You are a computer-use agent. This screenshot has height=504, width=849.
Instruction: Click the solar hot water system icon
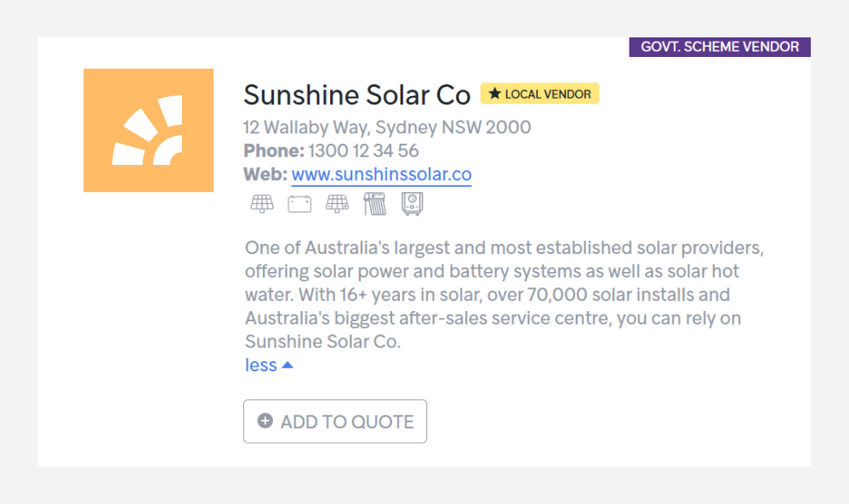click(374, 204)
